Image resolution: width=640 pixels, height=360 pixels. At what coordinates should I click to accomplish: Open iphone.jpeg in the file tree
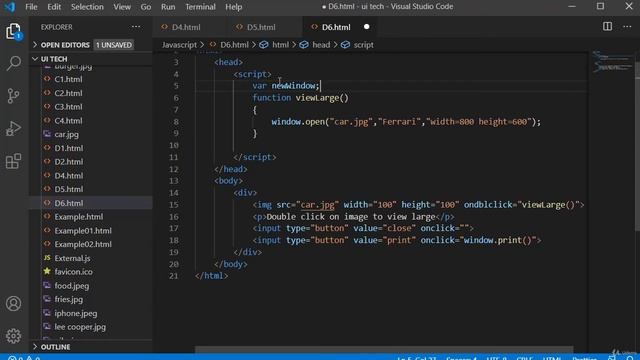(x=76, y=313)
